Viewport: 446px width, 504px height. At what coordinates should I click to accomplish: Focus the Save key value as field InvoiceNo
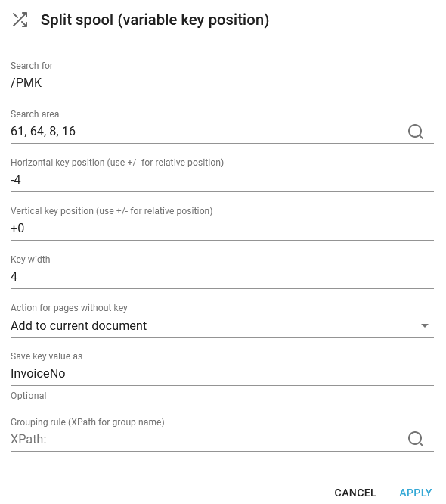pos(222,374)
